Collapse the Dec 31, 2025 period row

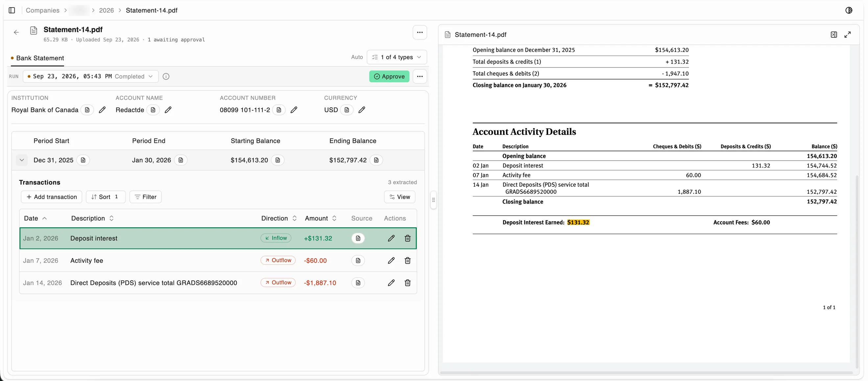coord(22,160)
